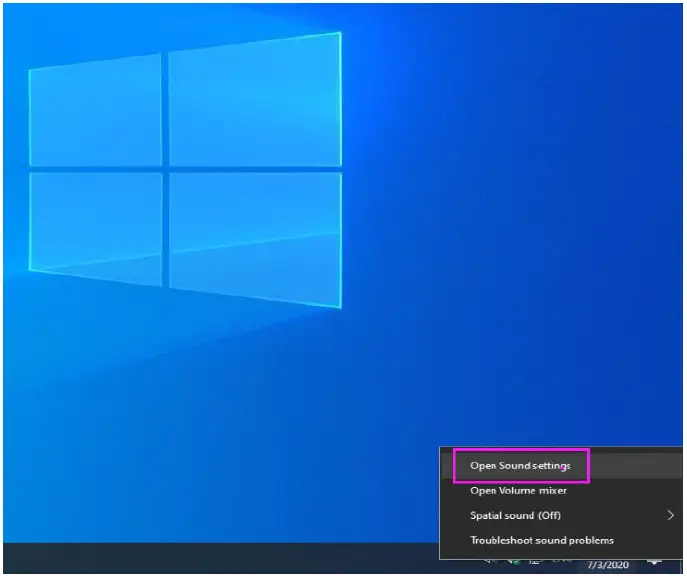
Task: Expand the Spatial sound submenu chevron
Action: (670, 516)
